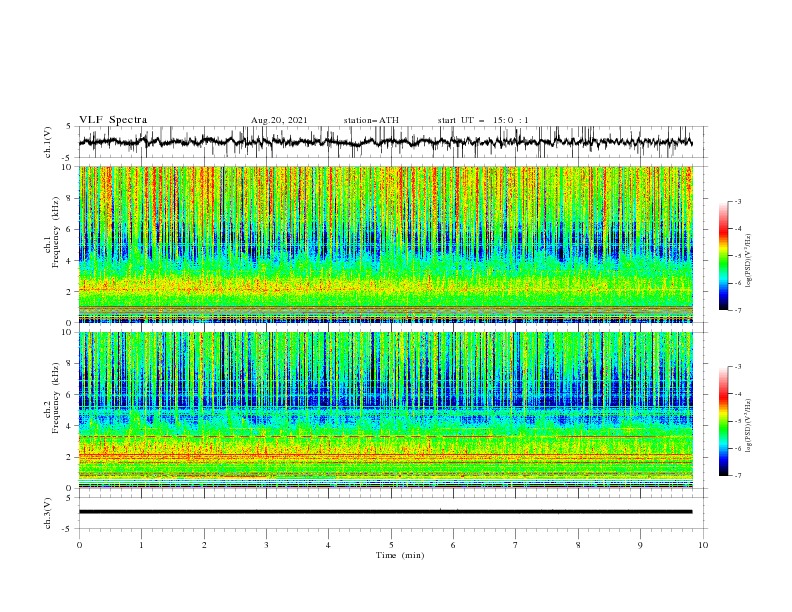Image resolution: width=792 pixels, height=612 pixels.
Task: Click the '-7' label on ch.2 colorbar
Action: click(737, 476)
